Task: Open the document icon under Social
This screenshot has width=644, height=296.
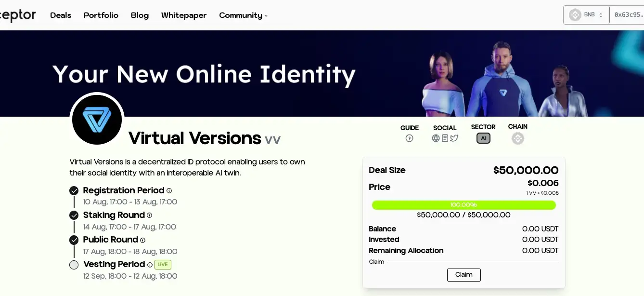Action: point(445,138)
